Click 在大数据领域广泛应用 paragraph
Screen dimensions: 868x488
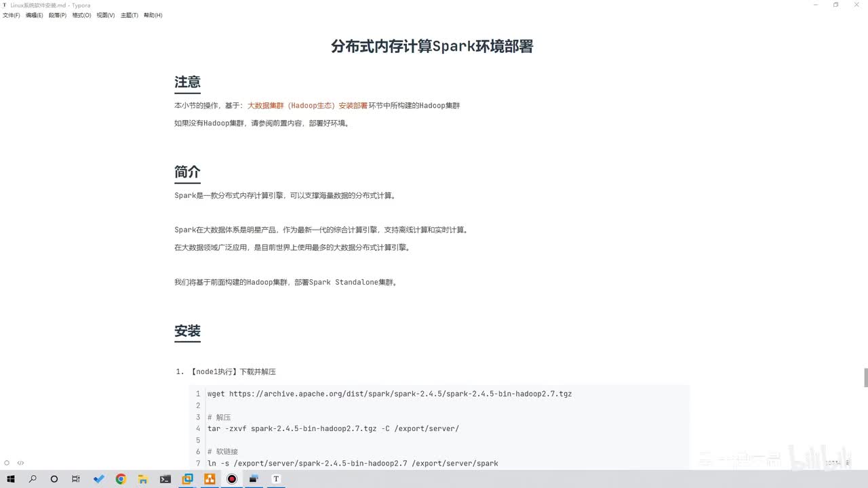tap(293, 247)
